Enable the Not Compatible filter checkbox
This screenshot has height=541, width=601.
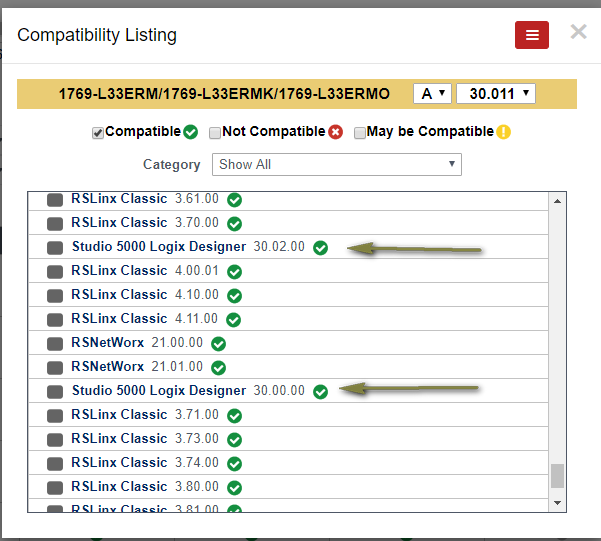click(215, 133)
